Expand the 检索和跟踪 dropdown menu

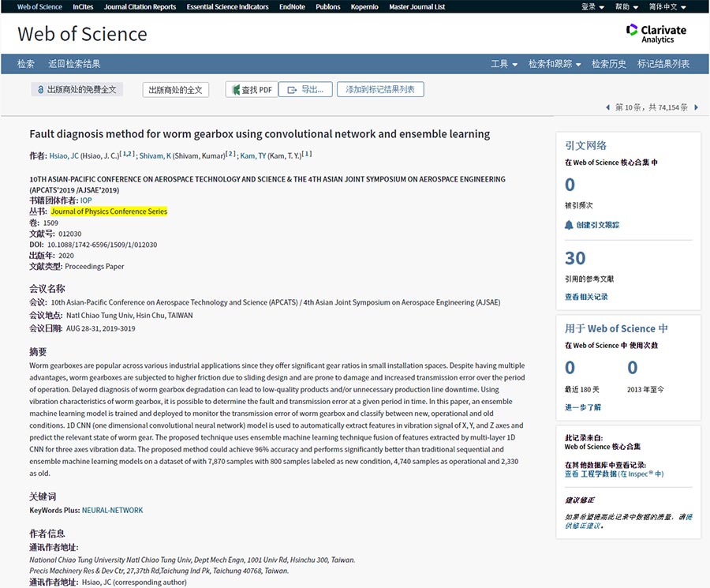(555, 64)
